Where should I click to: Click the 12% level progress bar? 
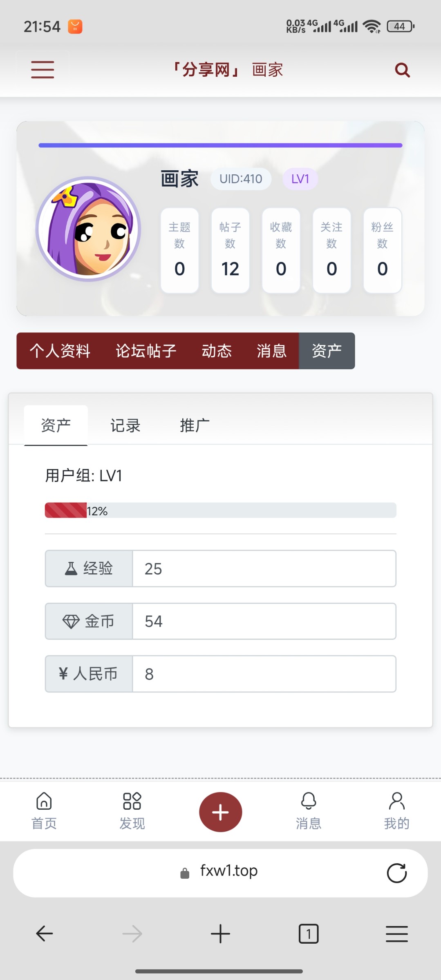[220, 510]
